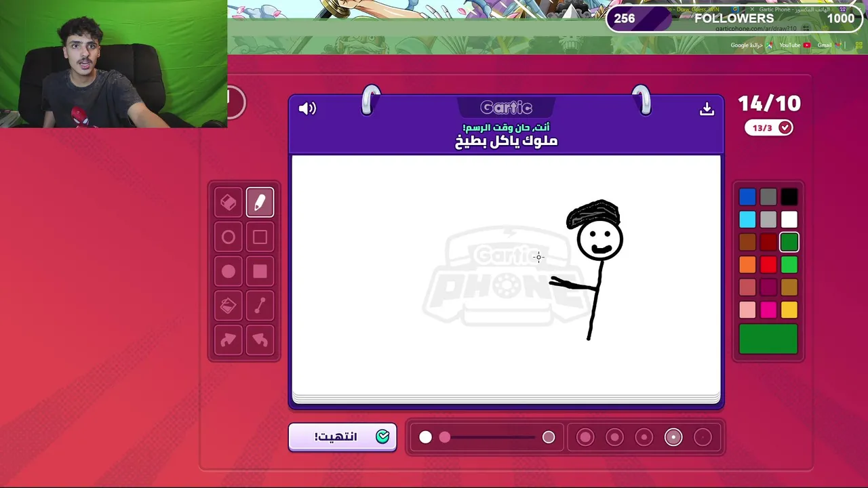This screenshot has width=868, height=488.
Task: Pick the white color swatch
Action: click(x=789, y=220)
